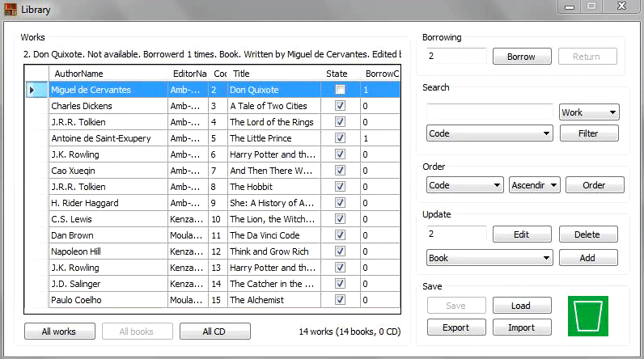
Task: Uncheck State checkbox for The Hobbit
Action: (x=340, y=187)
